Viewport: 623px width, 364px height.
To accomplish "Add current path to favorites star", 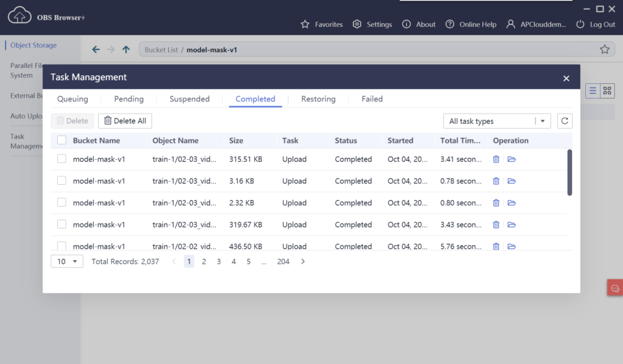I will (x=604, y=49).
